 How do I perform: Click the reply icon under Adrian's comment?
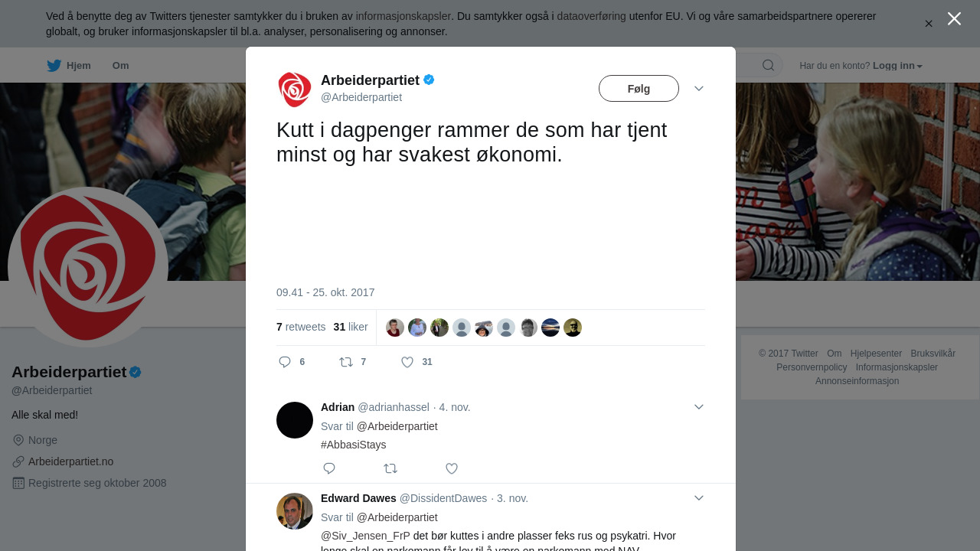tap(329, 468)
